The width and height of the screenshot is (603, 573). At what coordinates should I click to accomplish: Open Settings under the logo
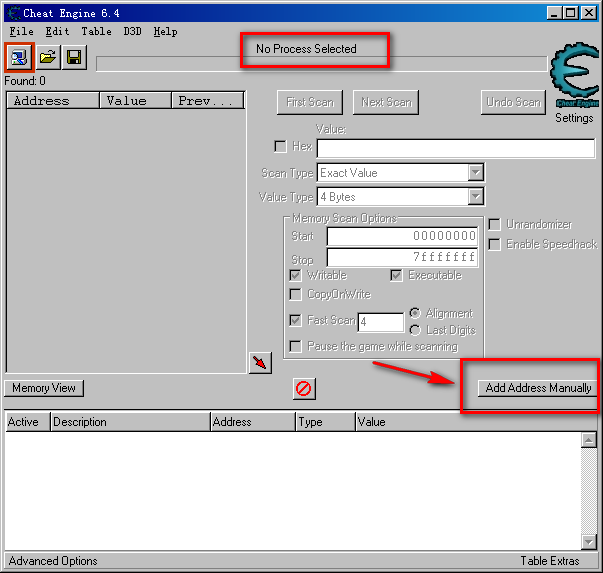tap(574, 118)
